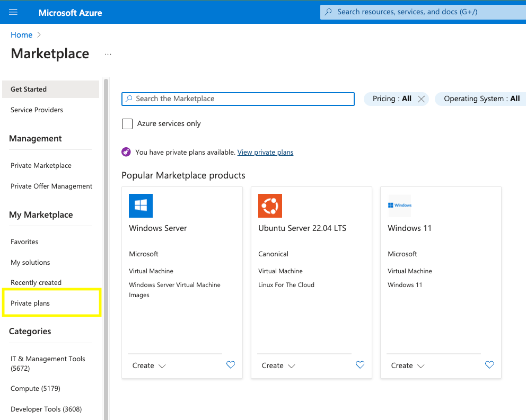This screenshot has height=420, width=526.
Task: Go to Favorites in My Marketplace
Action: click(x=24, y=242)
